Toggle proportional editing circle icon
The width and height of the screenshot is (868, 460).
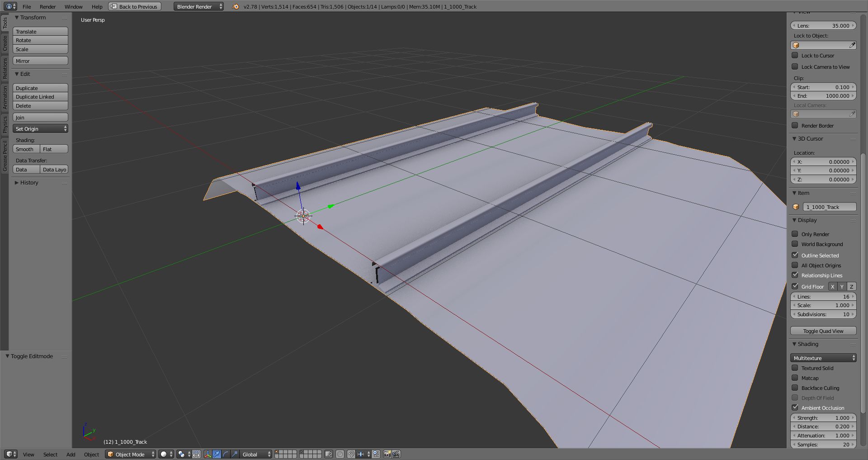[340, 454]
